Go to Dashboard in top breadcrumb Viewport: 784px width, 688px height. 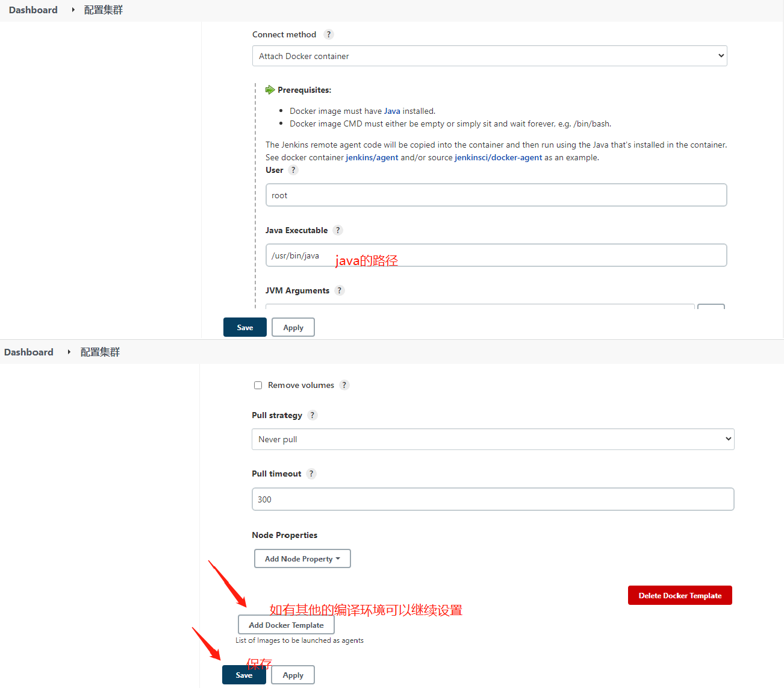[33, 10]
